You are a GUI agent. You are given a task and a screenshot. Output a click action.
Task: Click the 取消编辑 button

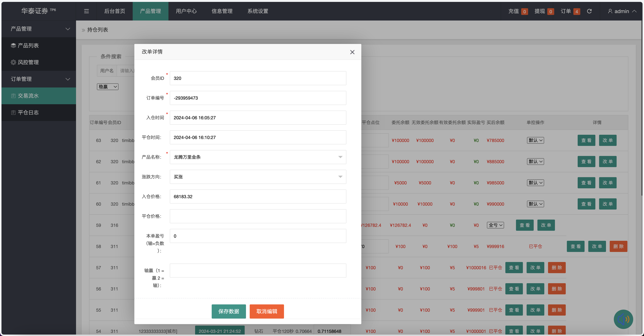point(266,311)
